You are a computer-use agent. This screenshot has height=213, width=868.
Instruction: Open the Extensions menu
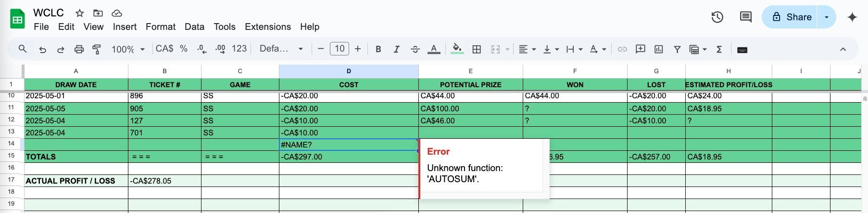tap(268, 27)
